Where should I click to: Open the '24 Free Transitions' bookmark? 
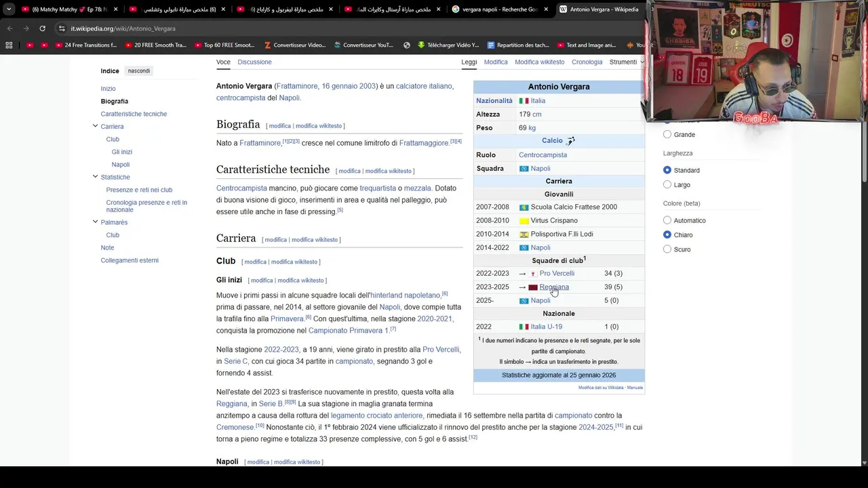point(86,45)
